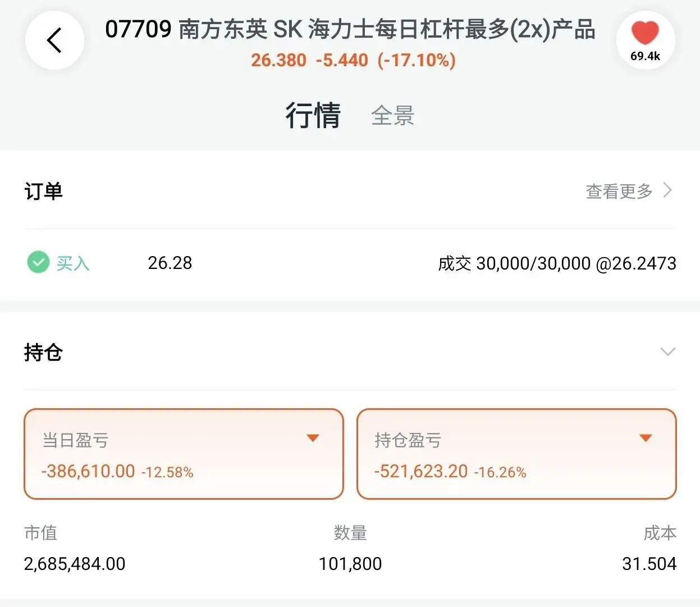700x607 pixels.
Task: Tap the 69.4k favorites count
Action: tap(646, 56)
